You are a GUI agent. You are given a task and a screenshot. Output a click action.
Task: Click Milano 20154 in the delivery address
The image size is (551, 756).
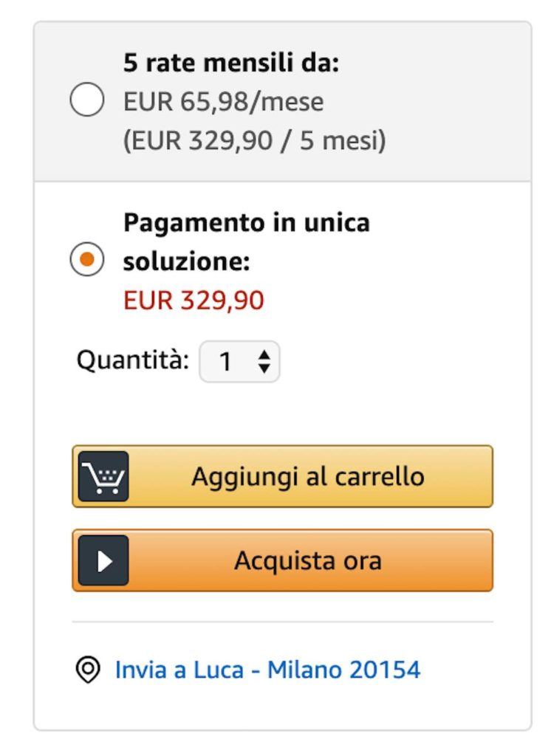tap(343, 670)
